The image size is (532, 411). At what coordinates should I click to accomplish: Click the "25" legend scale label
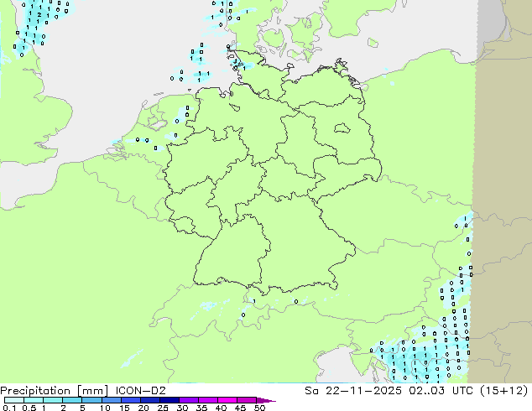pyautogui.click(x=163, y=408)
